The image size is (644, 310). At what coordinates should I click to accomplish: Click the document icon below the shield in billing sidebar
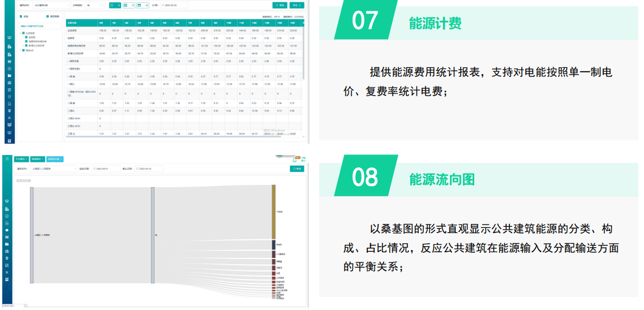[10, 104]
